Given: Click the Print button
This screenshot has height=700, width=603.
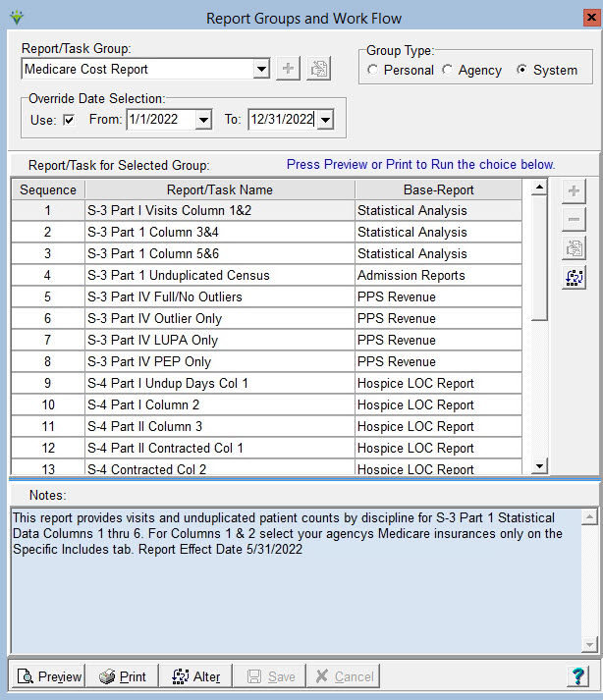Looking at the screenshot, I should point(122,676).
